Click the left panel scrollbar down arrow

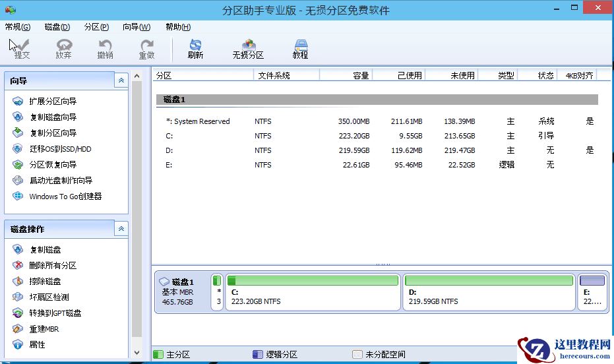[137, 353]
